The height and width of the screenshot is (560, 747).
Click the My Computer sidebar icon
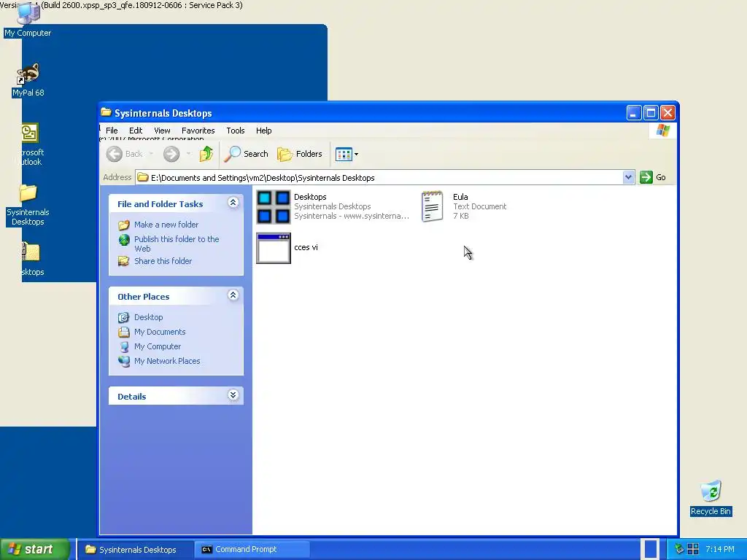[x=124, y=346]
